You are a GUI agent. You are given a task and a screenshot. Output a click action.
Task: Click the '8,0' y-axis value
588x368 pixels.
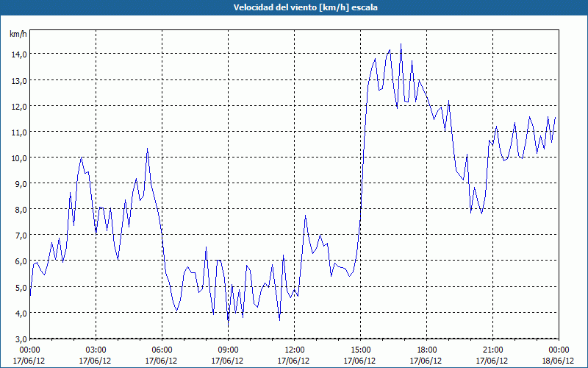21,210
